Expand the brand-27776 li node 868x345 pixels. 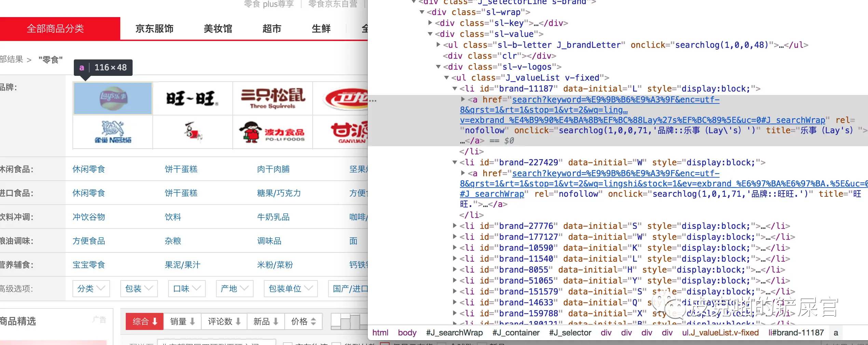(x=455, y=226)
